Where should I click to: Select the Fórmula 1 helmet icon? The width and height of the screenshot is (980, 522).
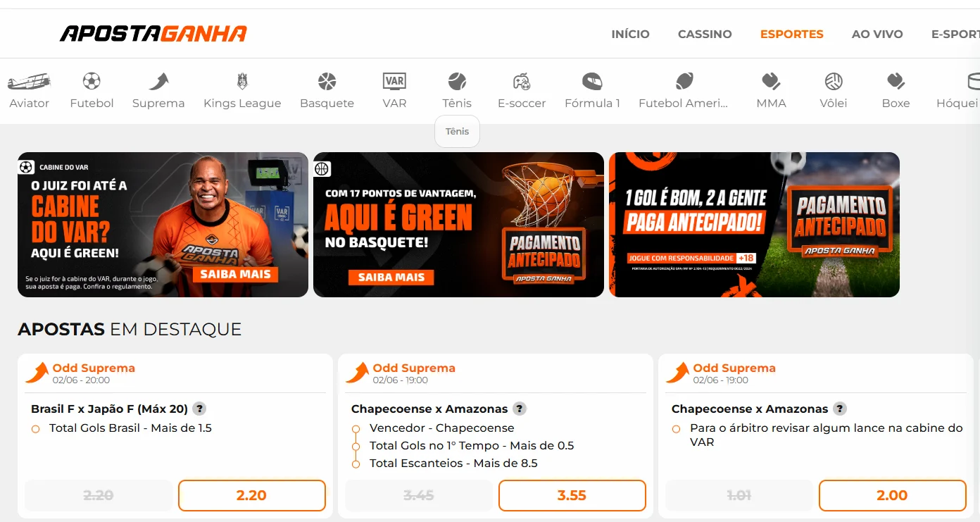point(592,82)
